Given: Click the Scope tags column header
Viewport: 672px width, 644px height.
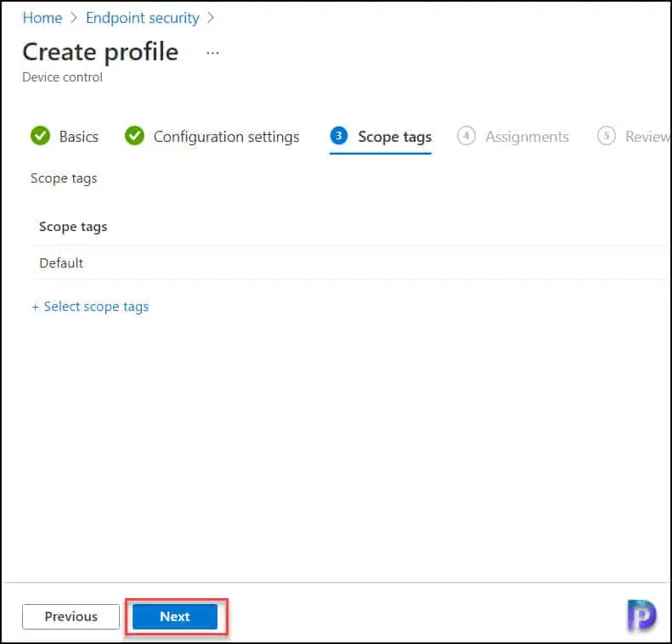Looking at the screenshot, I should [x=73, y=227].
